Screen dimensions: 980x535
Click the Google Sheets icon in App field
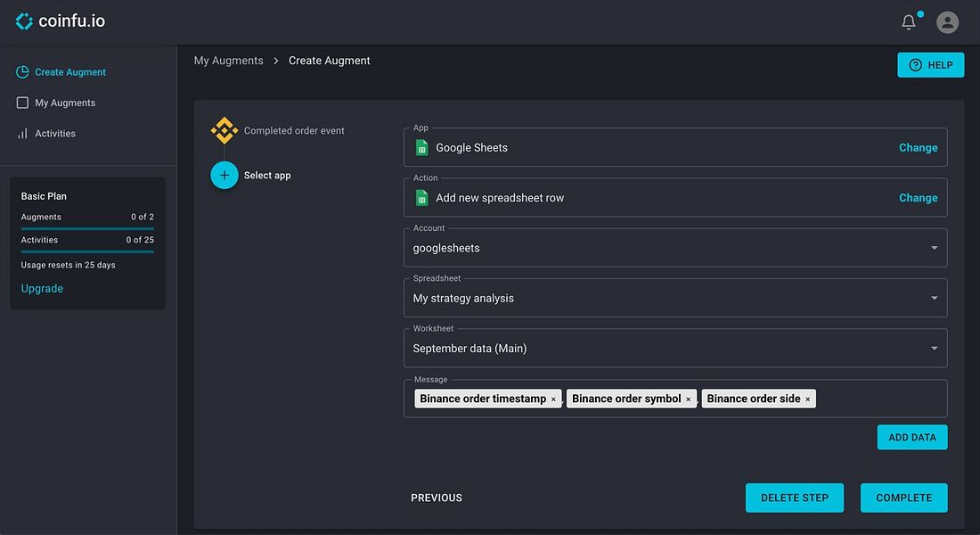[422, 148]
